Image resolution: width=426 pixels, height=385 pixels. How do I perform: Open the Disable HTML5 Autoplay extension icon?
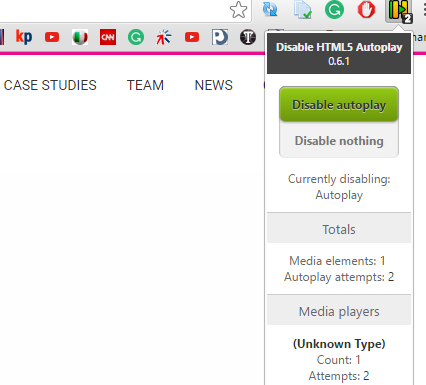399,11
